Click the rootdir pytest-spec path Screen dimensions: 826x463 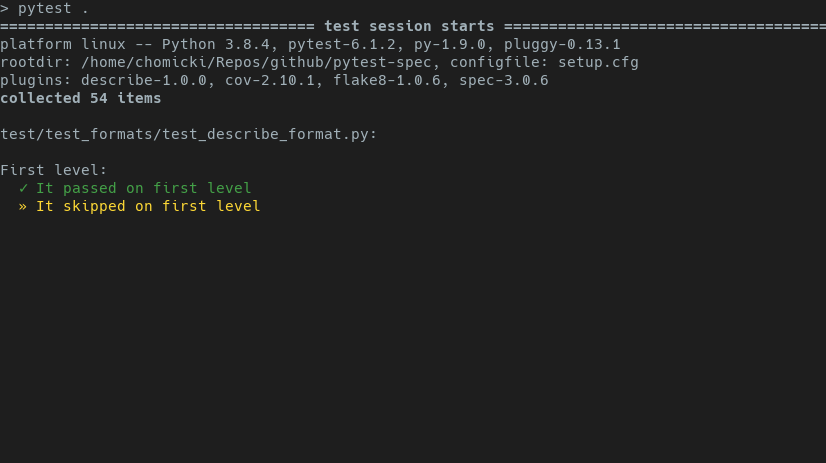coord(256,62)
